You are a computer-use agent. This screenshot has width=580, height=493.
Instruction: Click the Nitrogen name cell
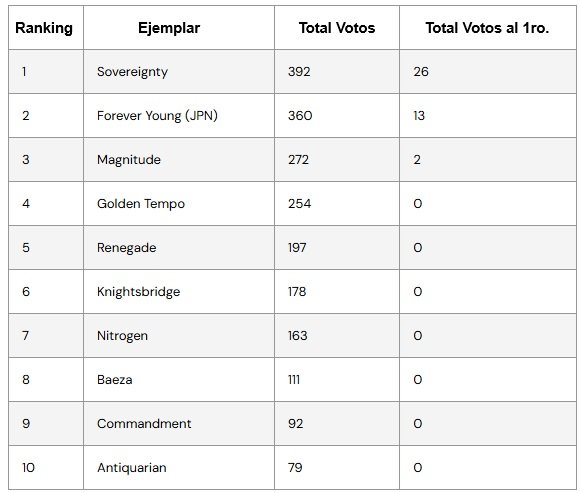point(122,336)
